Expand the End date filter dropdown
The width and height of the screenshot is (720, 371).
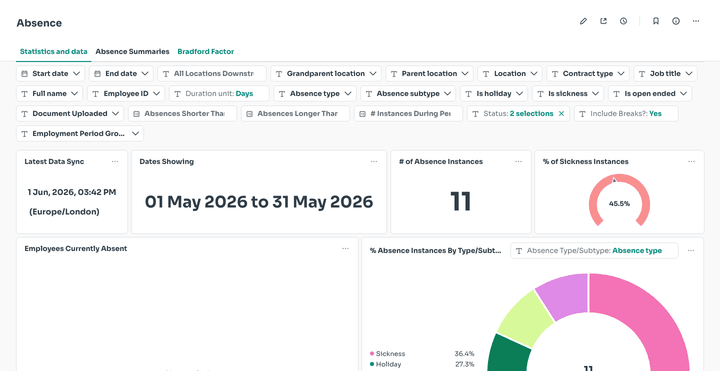[x=121, y=73]
